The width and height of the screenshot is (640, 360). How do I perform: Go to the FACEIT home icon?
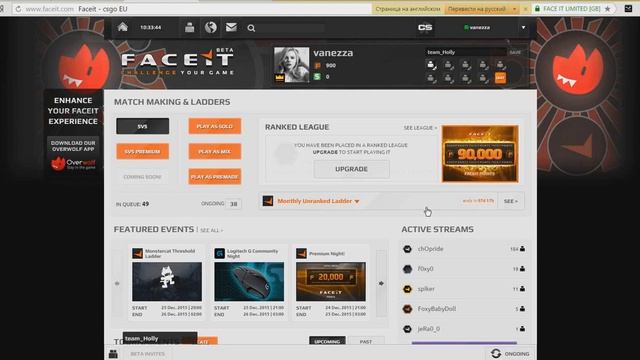tap(122, 27)
